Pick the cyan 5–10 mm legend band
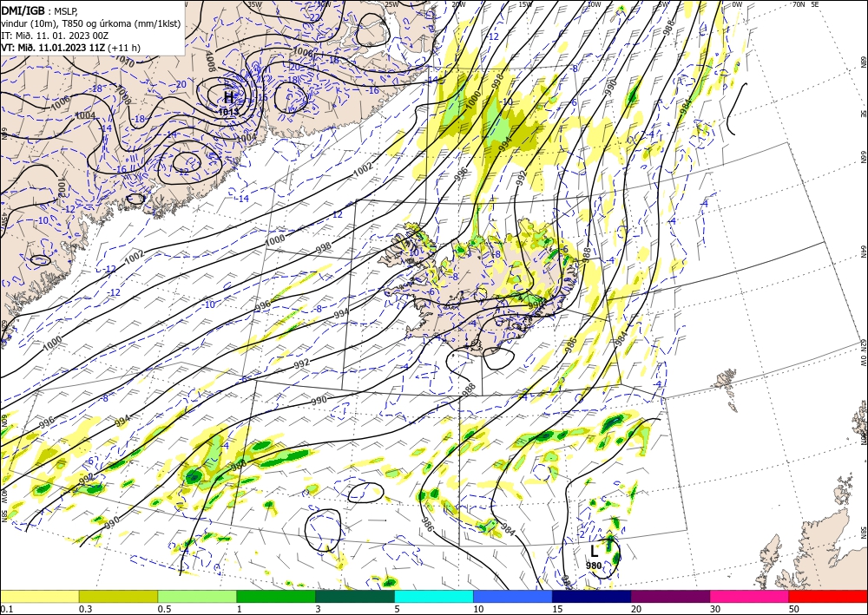Screen dimensions: 868x615 click(434, 596)
